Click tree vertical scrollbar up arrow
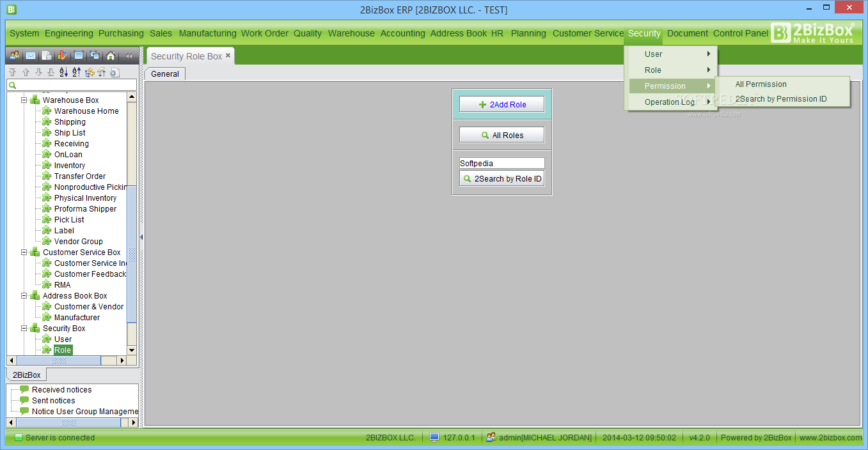The height and width of the screenshot is (450, 868). [132, 97]
